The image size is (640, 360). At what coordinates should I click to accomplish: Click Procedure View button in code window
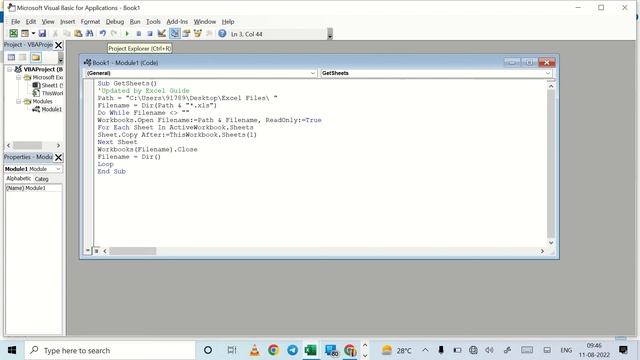(x=88, y=251)
